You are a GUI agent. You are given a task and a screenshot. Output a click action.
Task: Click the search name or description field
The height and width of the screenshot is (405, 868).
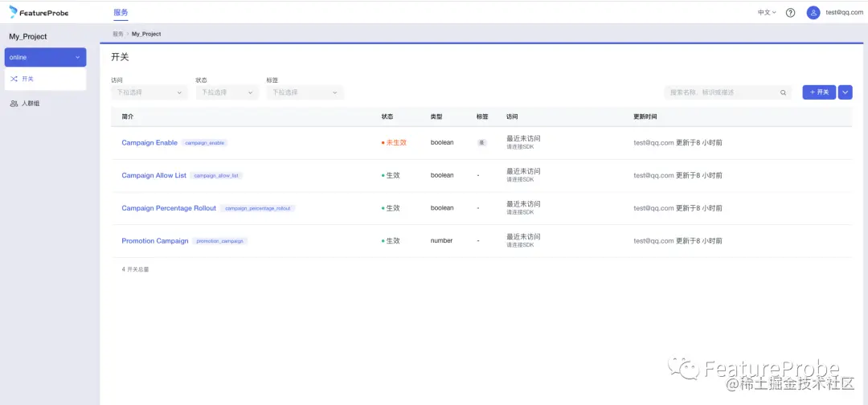coord(728,92)
